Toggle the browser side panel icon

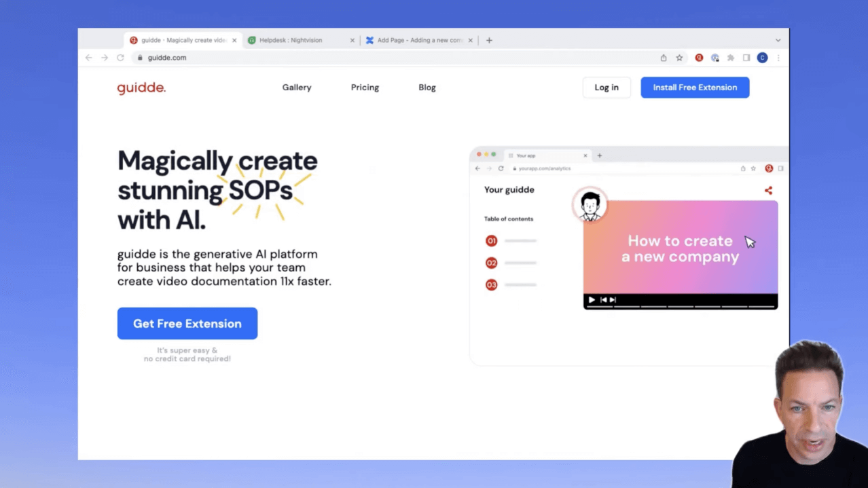click(x=746, y=58)
